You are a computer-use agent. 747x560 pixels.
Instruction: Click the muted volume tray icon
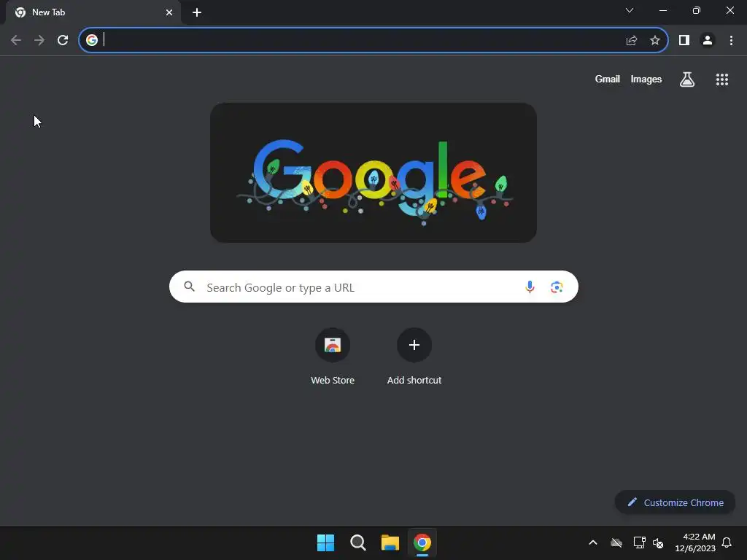click(658, 542)
